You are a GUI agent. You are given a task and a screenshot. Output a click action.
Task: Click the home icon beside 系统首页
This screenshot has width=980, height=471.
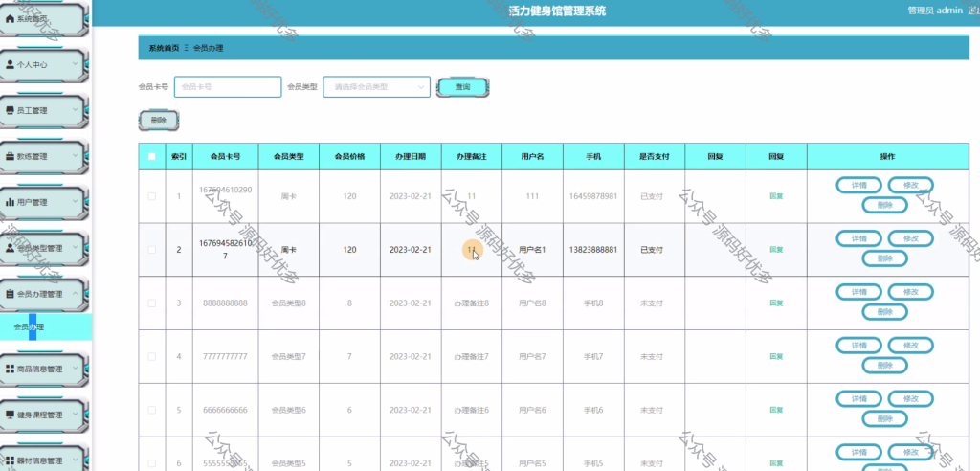[x=10, y=19]
